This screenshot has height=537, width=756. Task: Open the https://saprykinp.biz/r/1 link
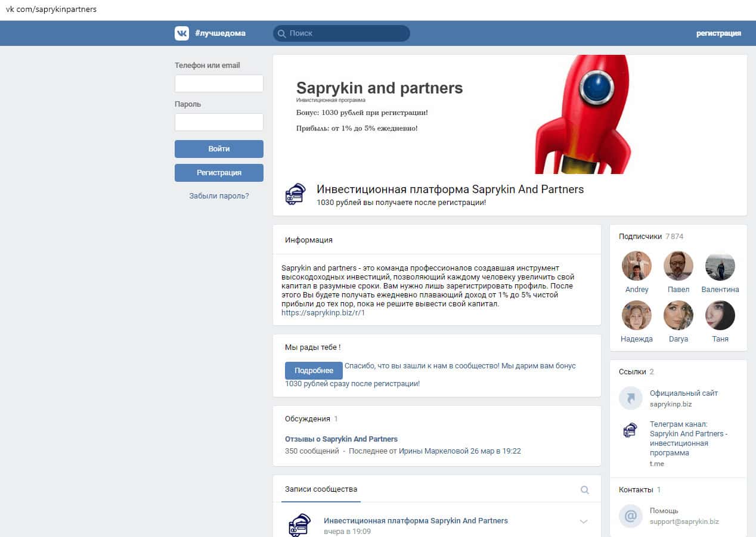[323, 312]
